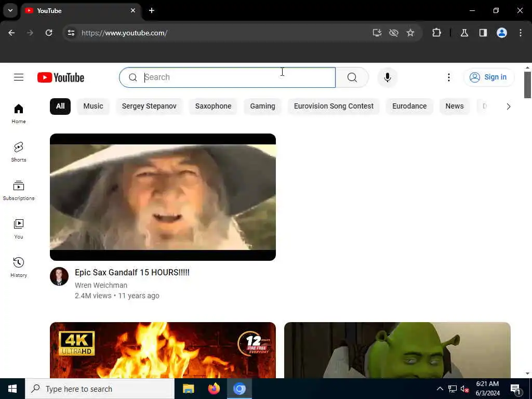Open the Epic Sax Gandalf 15 HOURS title
The width and height of the screenshot is (532, 399).
tap(132, 272)
